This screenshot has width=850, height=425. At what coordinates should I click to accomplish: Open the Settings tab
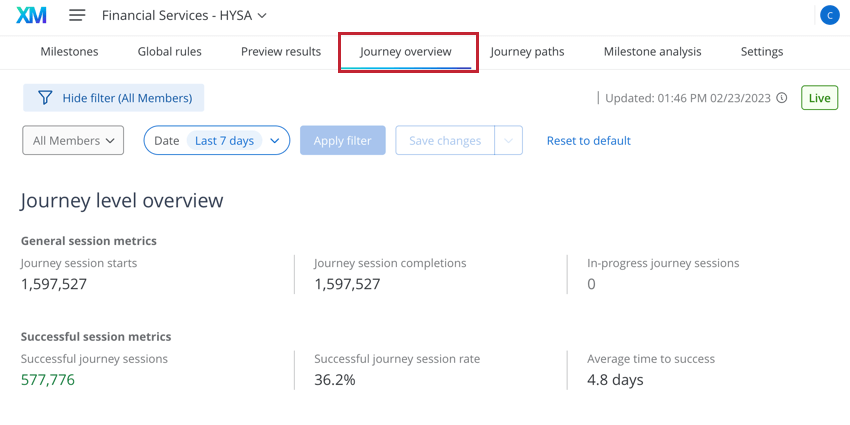pyautogui.click(x=762, y=51)
